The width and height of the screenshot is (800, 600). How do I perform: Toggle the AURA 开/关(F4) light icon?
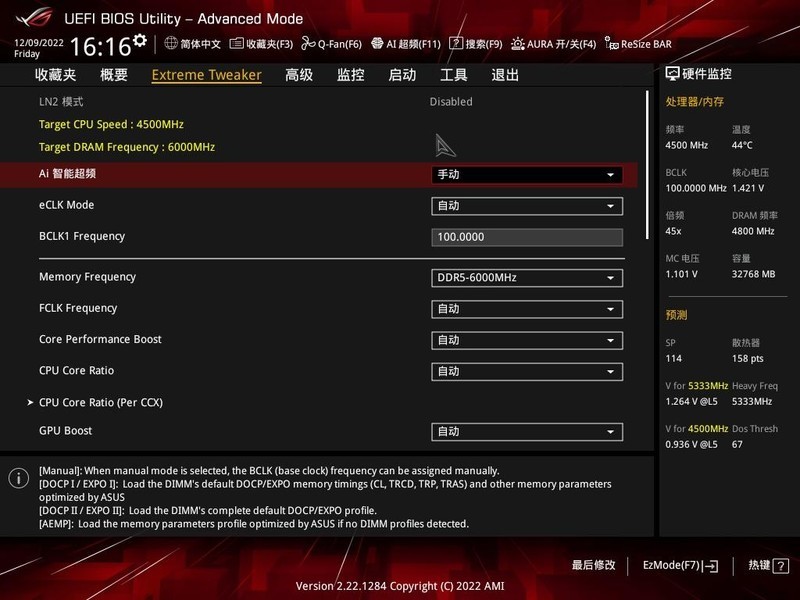pyautogui.click(x=517, y=43)
